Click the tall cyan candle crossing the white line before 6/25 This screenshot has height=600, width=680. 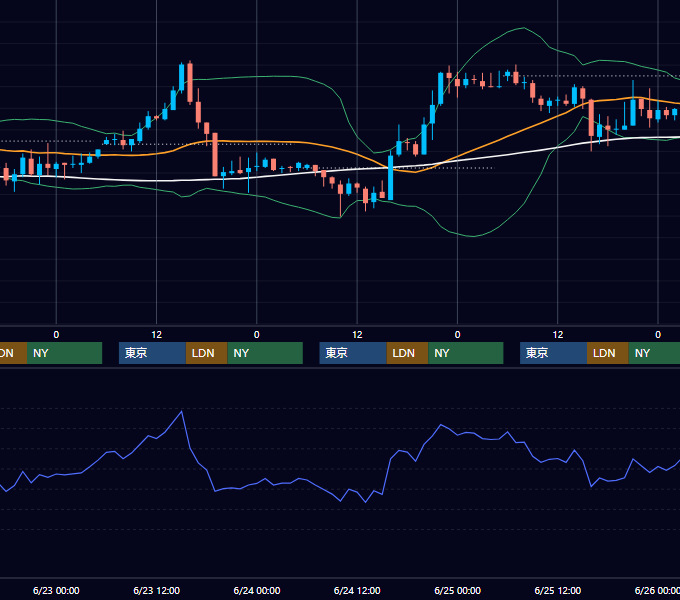(x=390, y=177)
